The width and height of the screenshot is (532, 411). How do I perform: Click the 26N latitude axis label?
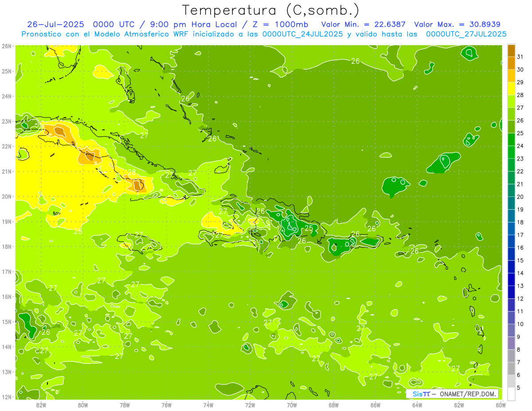coord(7,46)
